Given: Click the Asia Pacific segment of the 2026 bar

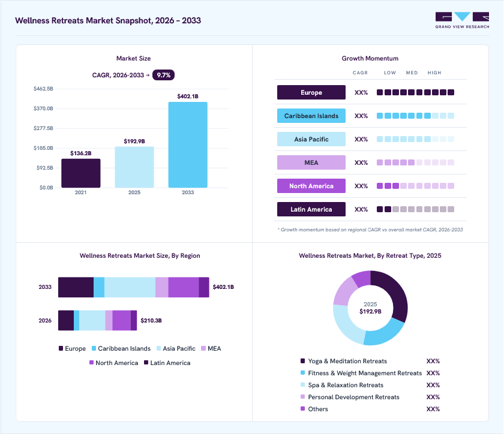Looking at the screenshot, I should point(92,320).
